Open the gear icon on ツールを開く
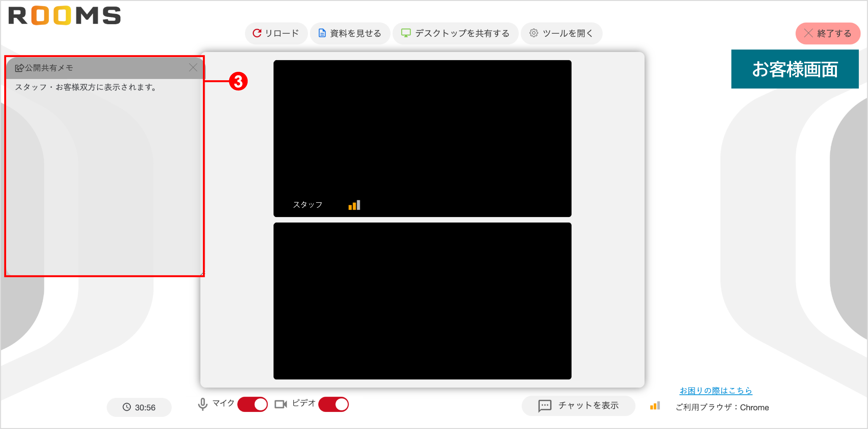The height and width of the screenshot is (429, 868). click(x=533, y=33)
